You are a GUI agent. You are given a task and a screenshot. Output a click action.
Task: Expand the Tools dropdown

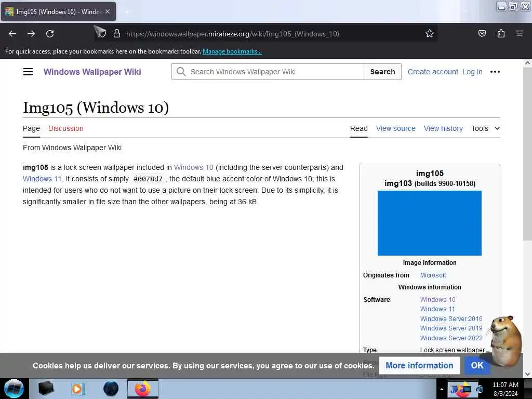pyautogui.click(x=485, y=128)
